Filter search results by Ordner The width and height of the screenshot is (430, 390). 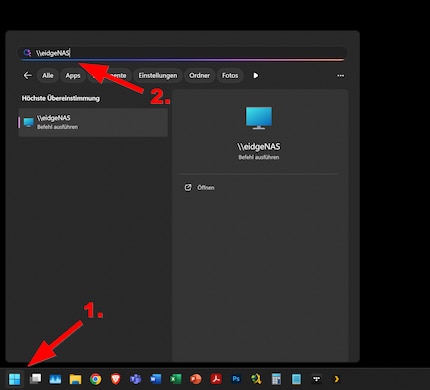(199, 76)
